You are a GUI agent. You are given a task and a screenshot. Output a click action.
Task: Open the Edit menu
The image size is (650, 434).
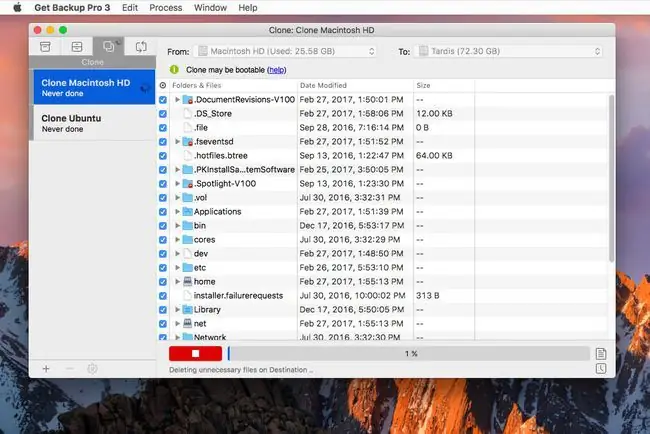pyautogui.click(x=130, y=7)
